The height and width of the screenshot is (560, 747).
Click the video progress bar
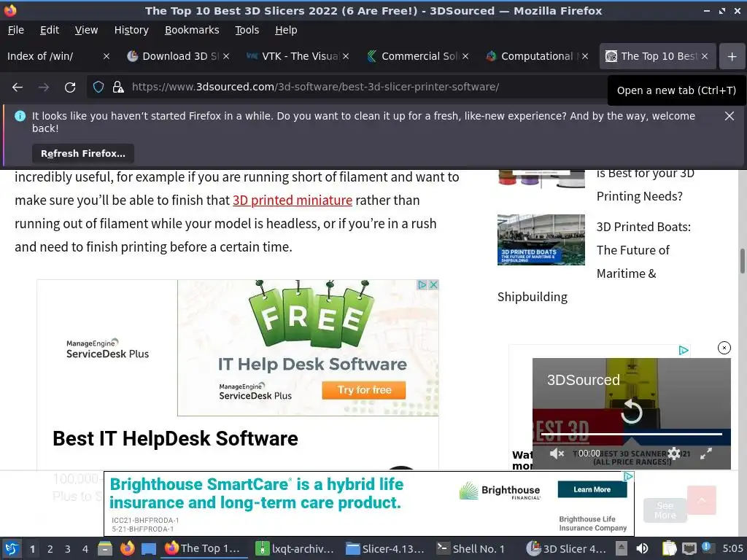pos(632,435)
